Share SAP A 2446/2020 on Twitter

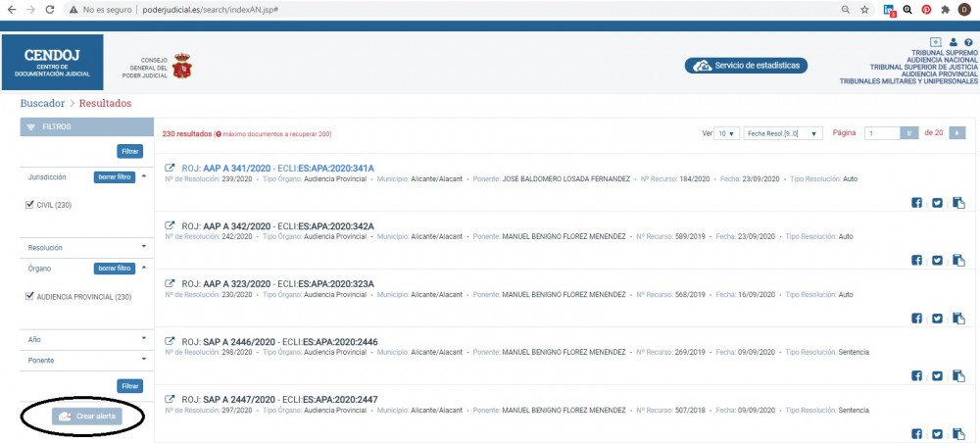[937, 376]
